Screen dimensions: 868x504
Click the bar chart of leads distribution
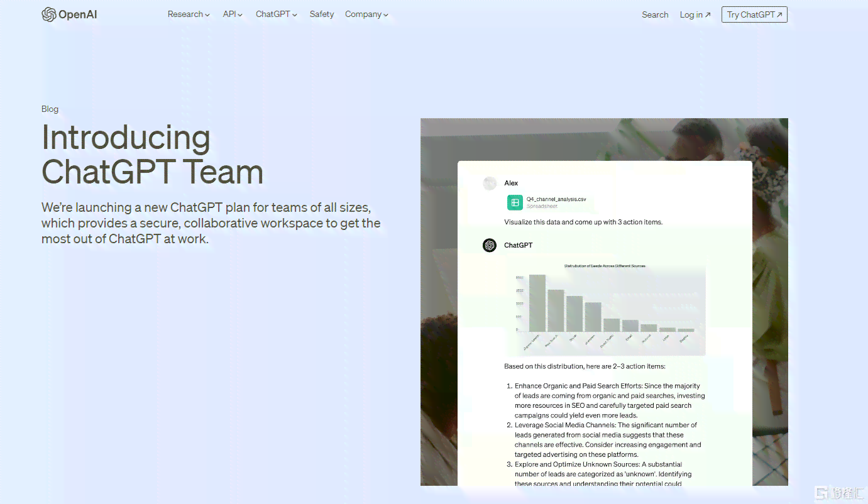pos(607,308)
